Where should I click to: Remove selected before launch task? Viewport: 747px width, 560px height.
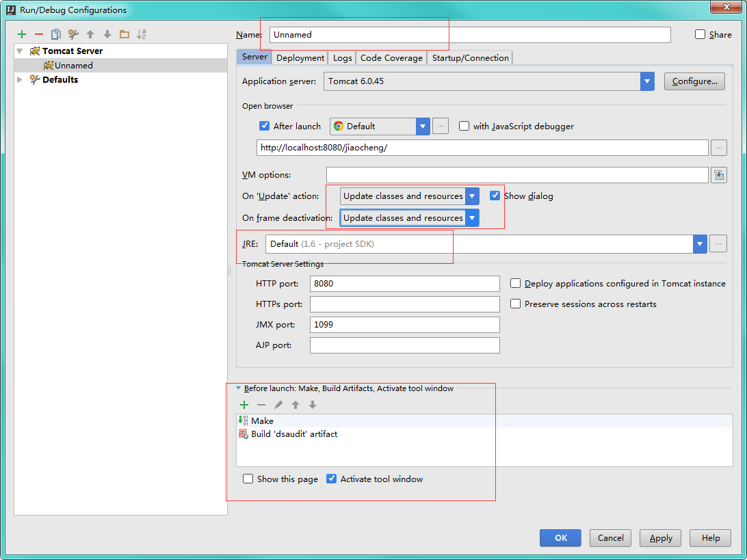(261, 405)
